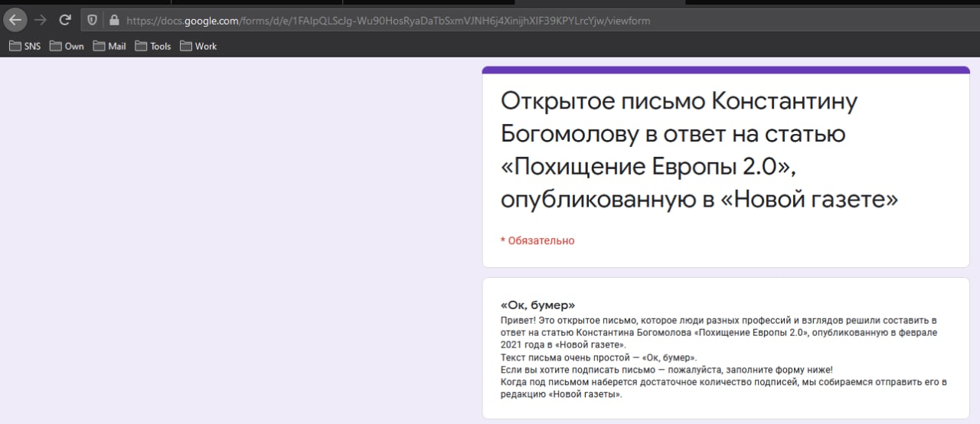Viewport: 980px width, 424px height.
Task: Click the line 'Когда под письмом наберется'
Action: (x=724, y=382)
